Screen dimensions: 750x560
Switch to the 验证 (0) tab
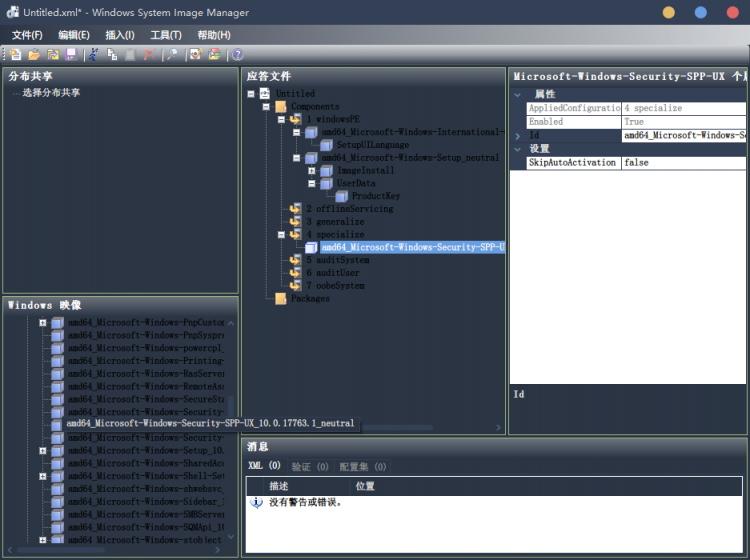coord(309,466)
